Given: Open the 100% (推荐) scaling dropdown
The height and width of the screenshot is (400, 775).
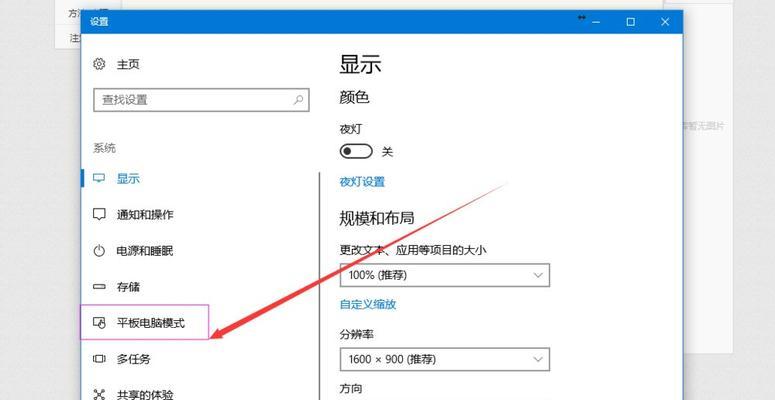Looking at the screenshot, I should point(444,275).
